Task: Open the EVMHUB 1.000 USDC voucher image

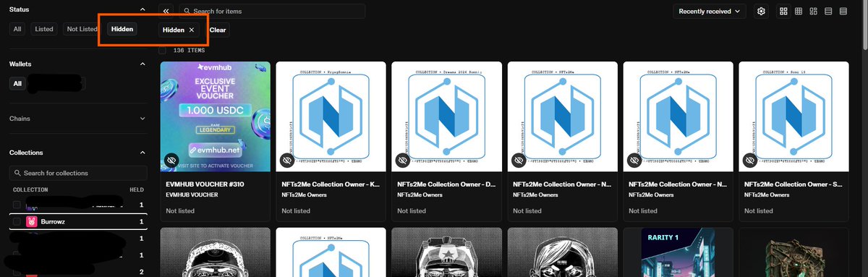Action: [x=215, y=116]
